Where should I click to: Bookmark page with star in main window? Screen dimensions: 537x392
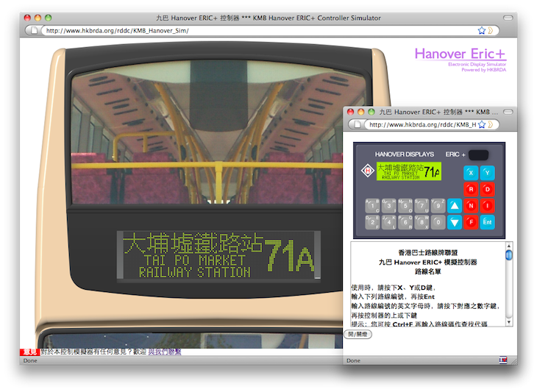[482, 30]
